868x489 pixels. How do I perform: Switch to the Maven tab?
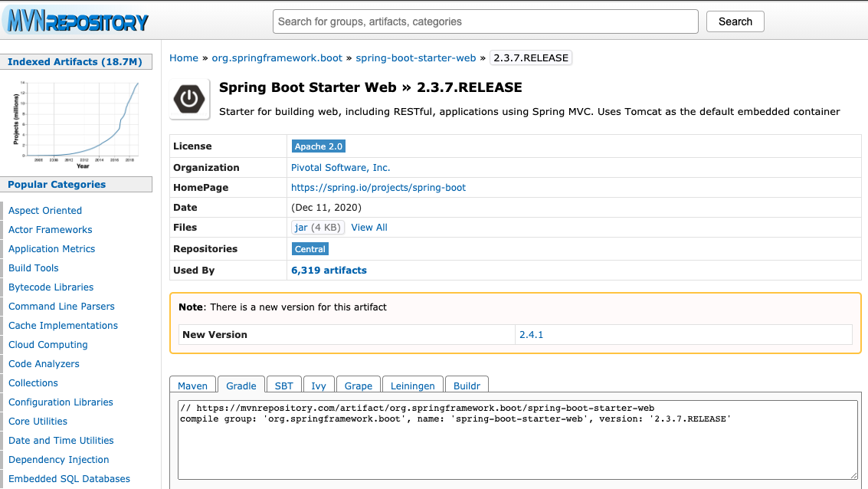192,386
